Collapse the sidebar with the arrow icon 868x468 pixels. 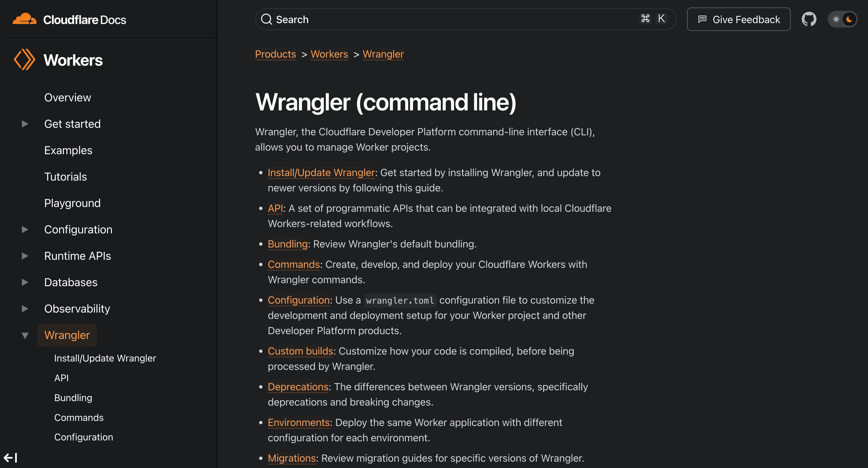(10, 457)
